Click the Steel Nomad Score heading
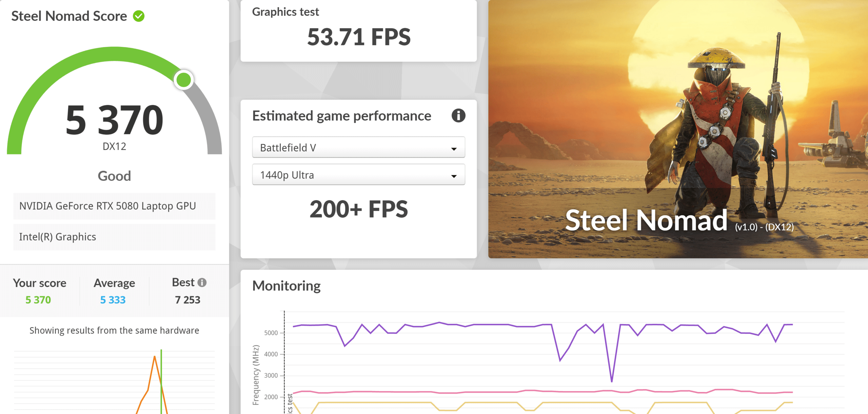The height and width of the screenshot is (414, 868). [69, 16]
